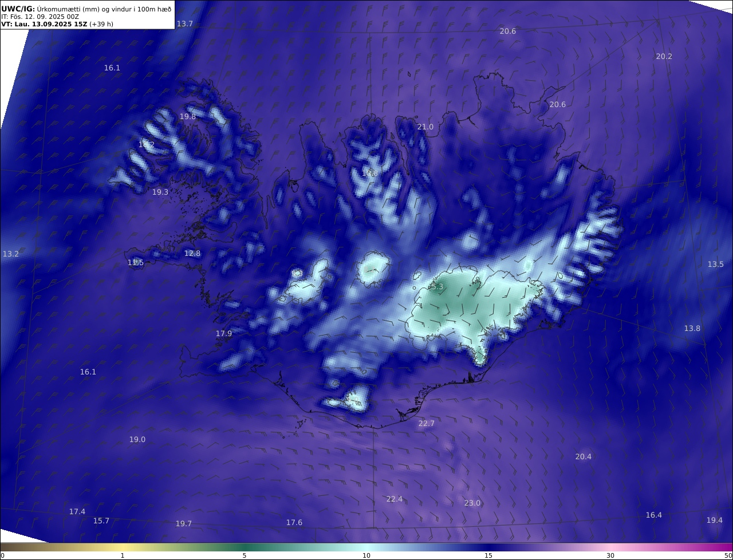Click the 13.5 value label

coord(715,265)
